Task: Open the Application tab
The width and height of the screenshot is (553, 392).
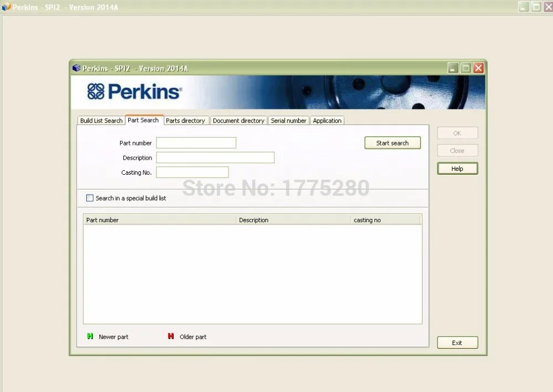Action: (x=327, y=121)
